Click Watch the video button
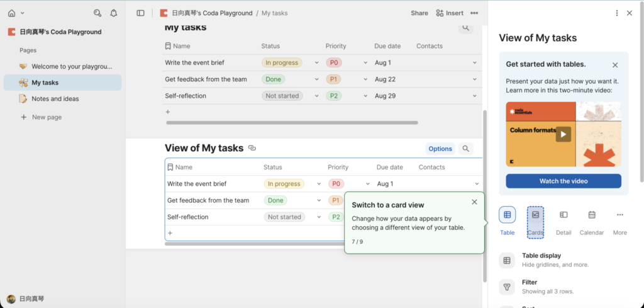 tap(563, 181)
